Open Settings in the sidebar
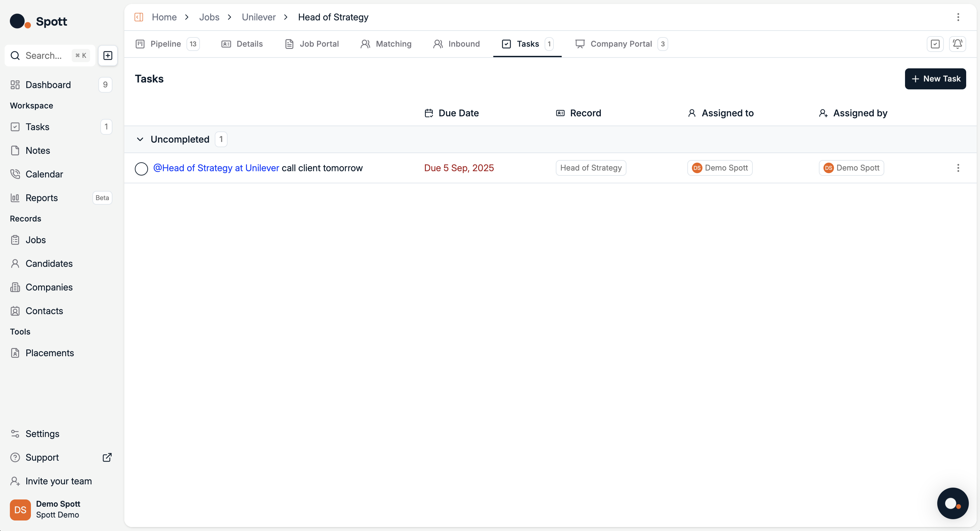 click(61, 434)
